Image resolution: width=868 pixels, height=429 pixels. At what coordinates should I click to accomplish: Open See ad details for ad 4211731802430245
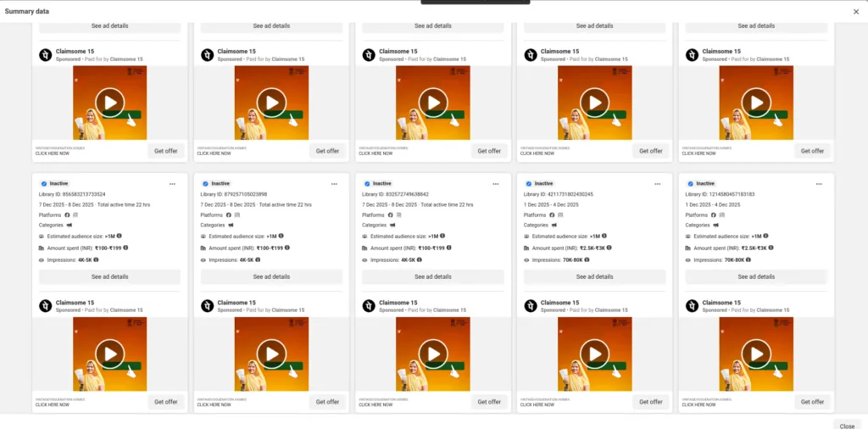click(x=594, y=276)
